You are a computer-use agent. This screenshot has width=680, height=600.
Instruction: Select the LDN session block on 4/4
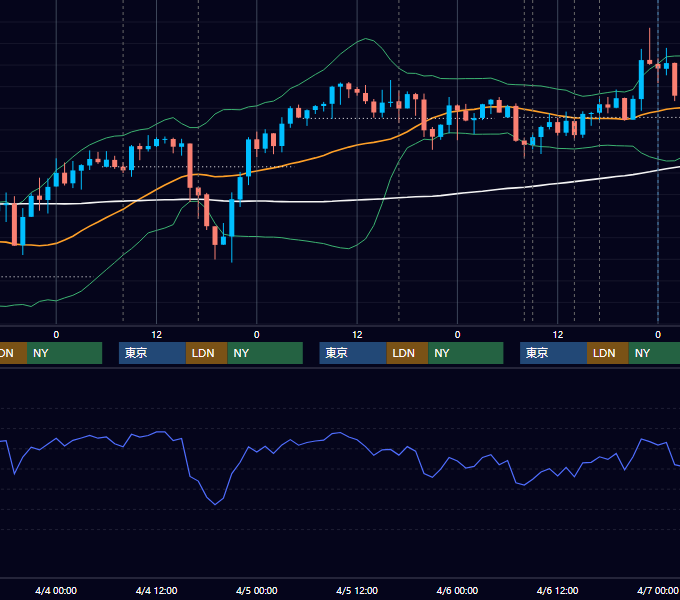coord(206,353)
